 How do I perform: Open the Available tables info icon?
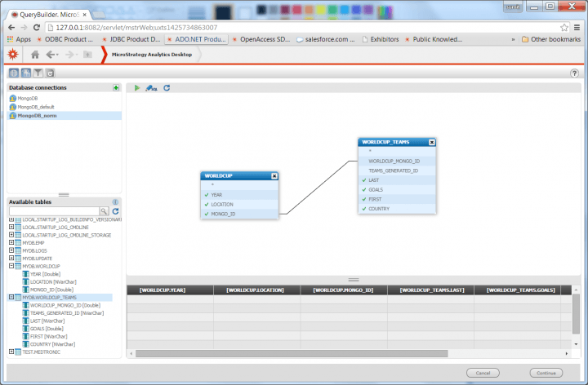[115, 201]
